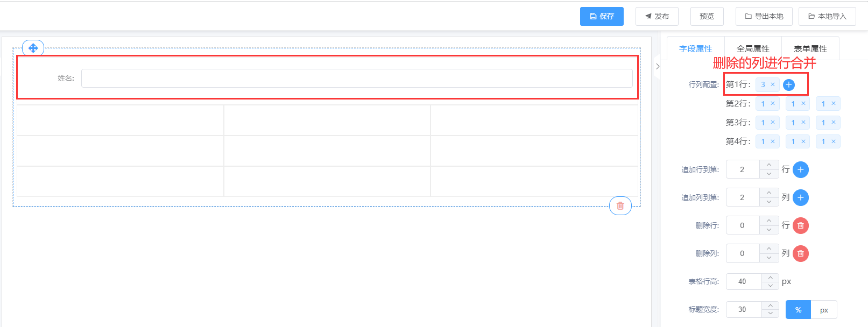Image resolution: width=868 pixels, height=327 pixels.
Task: Click the red delete icon for 删除列
Action: coord(801,253)
